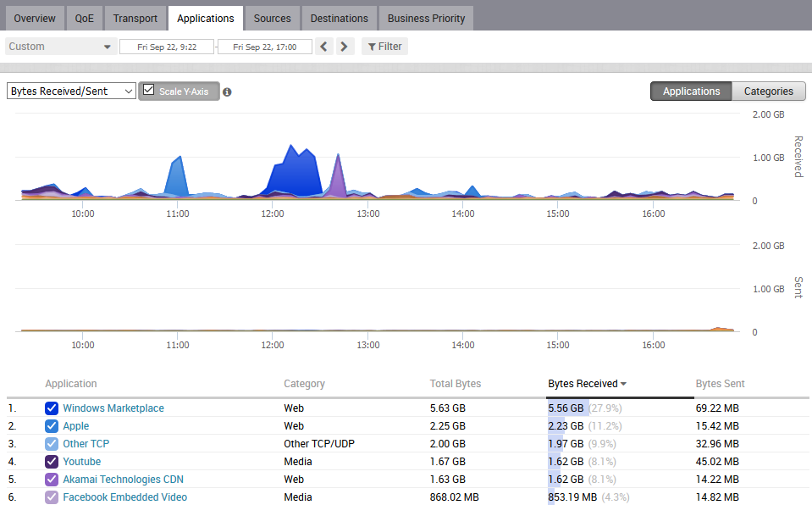Switch to Categories view
Image resolution: width=812 pixels, height=505 pixels.
pos(769,92)
